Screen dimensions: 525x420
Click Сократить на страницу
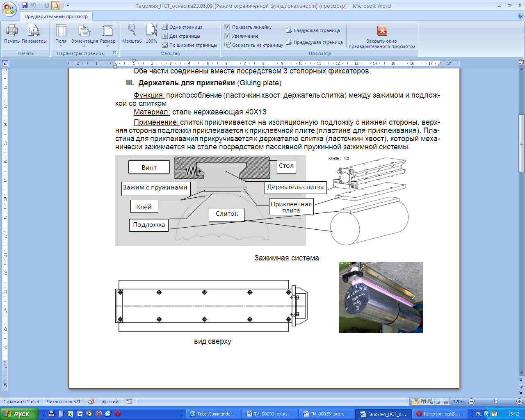(254, 45)
